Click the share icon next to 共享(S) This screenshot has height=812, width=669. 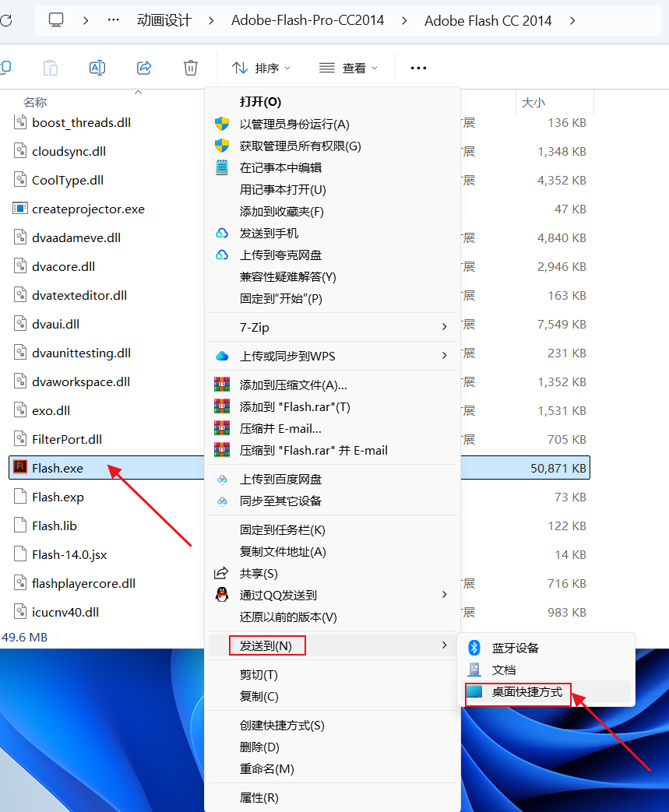(221, 573)
